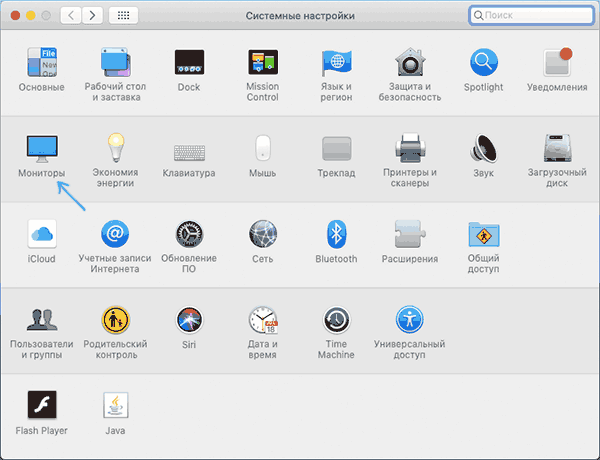The image size is (600, 460).
Task: Open Экономия энергии (Energy Saver) pane
Action: [115, 149]
